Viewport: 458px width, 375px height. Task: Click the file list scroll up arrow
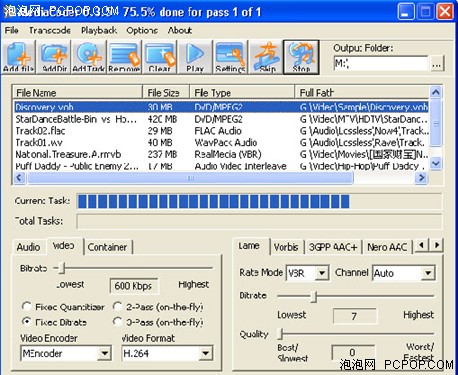point(436,92)
